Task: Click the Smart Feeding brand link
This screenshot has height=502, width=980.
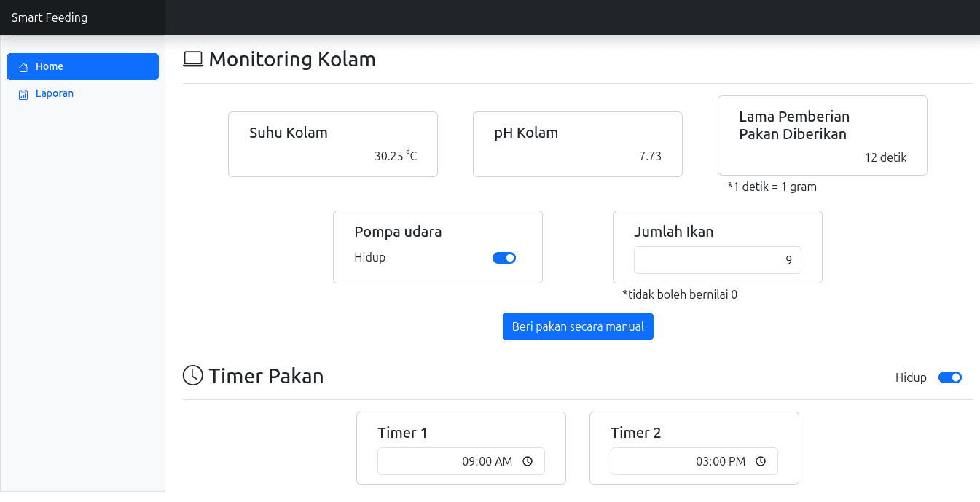Action: [50, 17]
